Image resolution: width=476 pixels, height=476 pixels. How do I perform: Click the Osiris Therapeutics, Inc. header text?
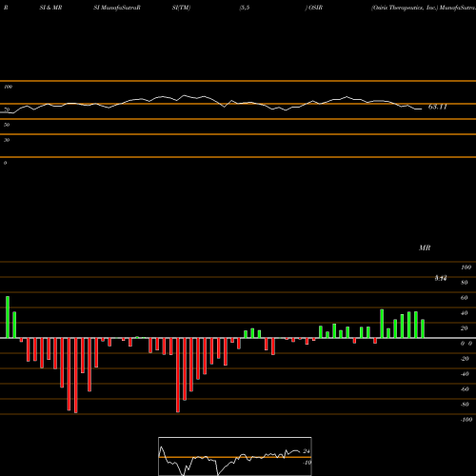(405, 8)
